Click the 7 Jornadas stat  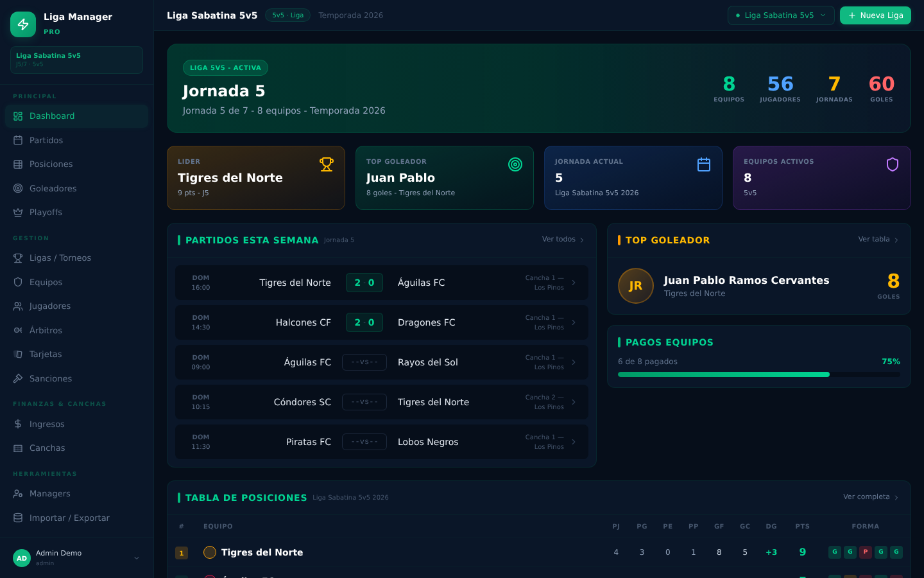pos(834,89)
